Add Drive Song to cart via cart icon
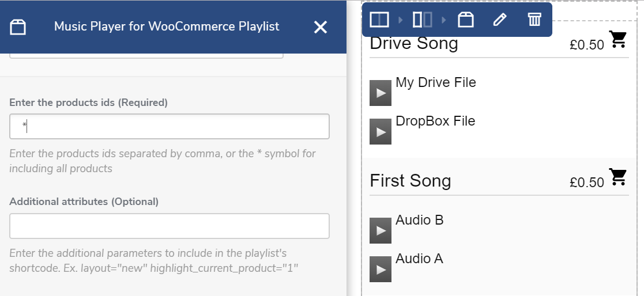Viewport: 644px width, 296px height. 618,39
